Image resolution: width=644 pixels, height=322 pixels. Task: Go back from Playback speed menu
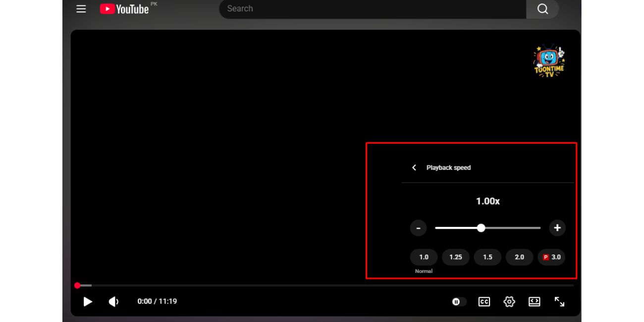[414, 167]
